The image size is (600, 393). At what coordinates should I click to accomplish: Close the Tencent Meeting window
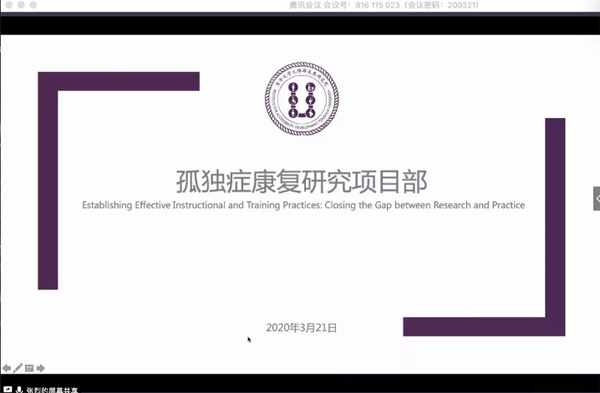[10, 5]
